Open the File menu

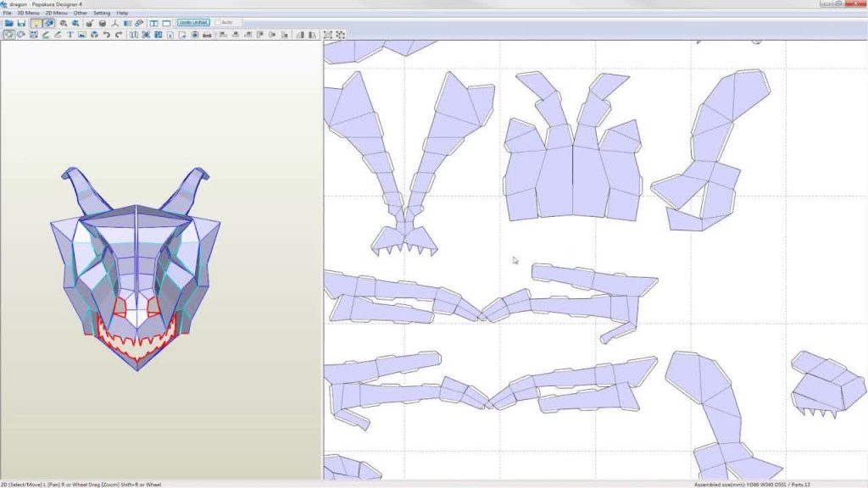coord(8,14)
